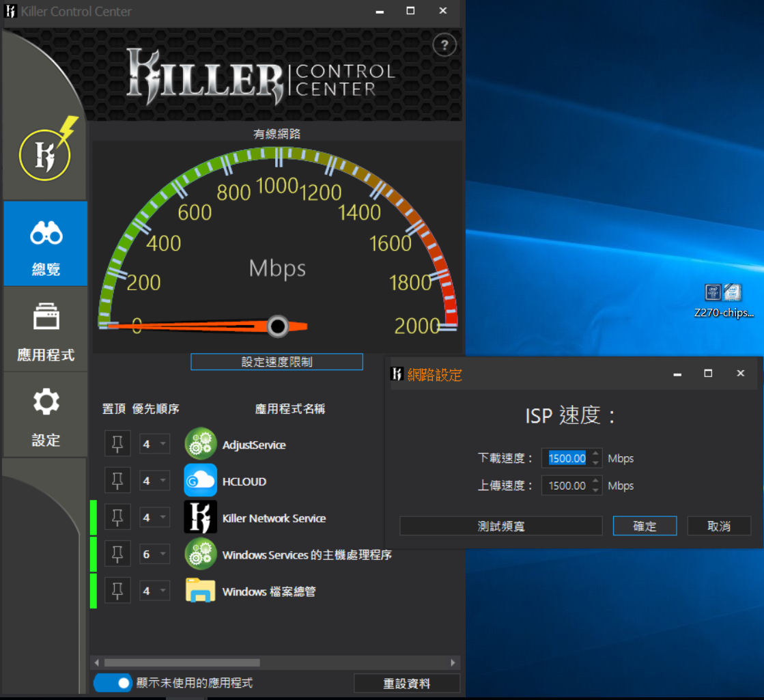Toggle 顯示未使用的應用程式 switch
Viewport: 764px width, 700px height.
113,683
